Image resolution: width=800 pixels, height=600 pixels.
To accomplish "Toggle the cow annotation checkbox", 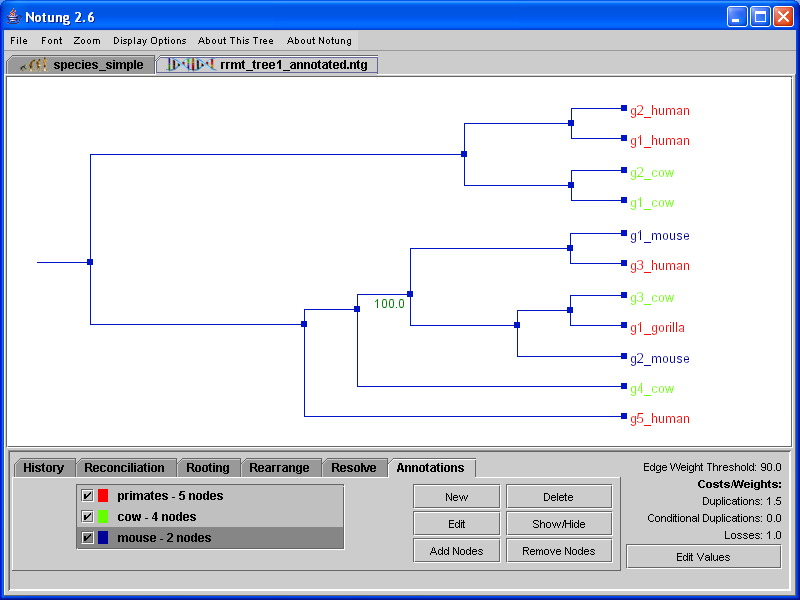I will (x=87, y=517).
